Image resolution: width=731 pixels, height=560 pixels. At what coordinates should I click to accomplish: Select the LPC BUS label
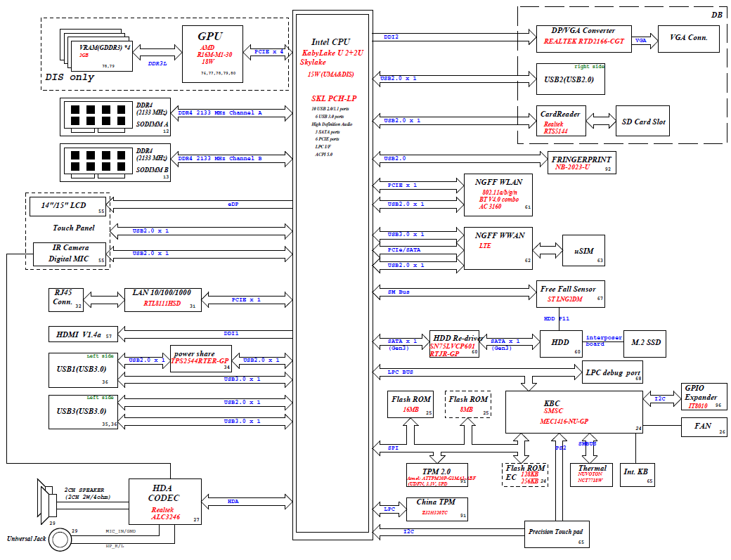pos(401,372)
